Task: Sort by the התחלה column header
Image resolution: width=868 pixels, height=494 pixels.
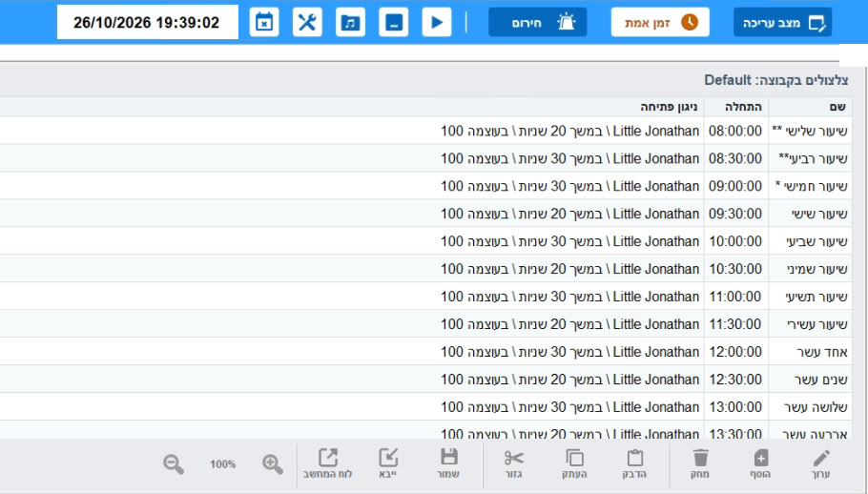Action: click(x=736, y=107)
